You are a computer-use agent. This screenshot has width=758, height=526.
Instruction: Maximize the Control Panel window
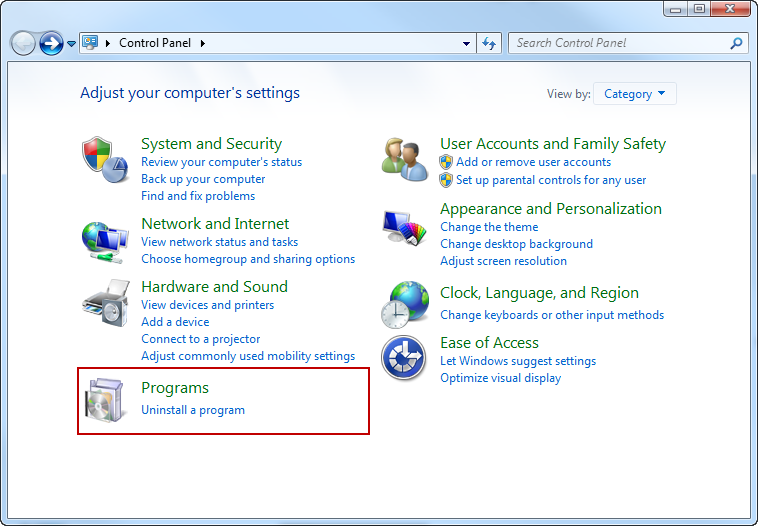699,9
